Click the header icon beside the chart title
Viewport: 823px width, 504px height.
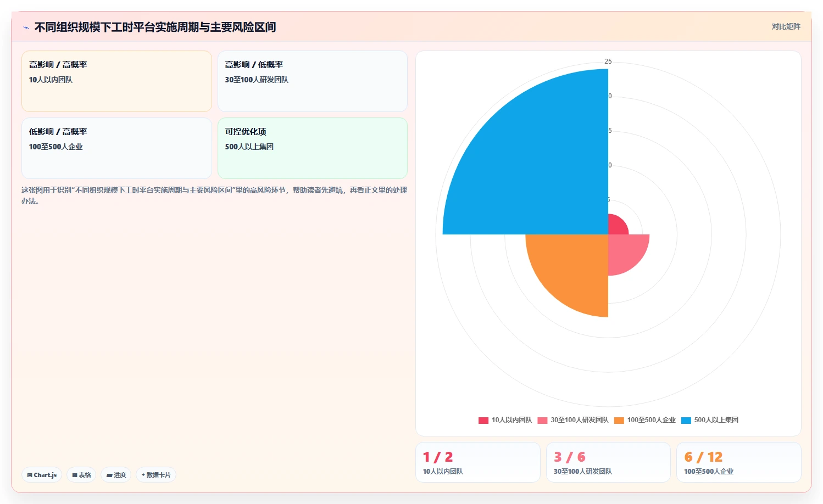(26, 27)
